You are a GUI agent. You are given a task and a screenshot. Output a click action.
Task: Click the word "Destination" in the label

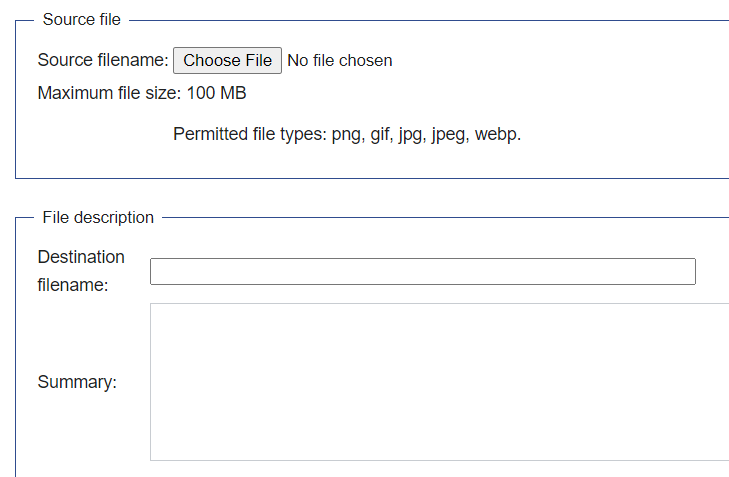81,257
